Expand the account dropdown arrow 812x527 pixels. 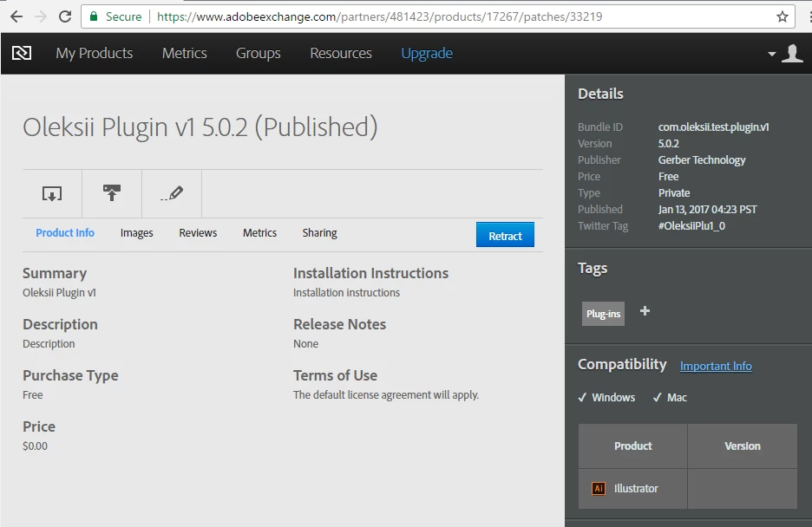tap(771, 53)
